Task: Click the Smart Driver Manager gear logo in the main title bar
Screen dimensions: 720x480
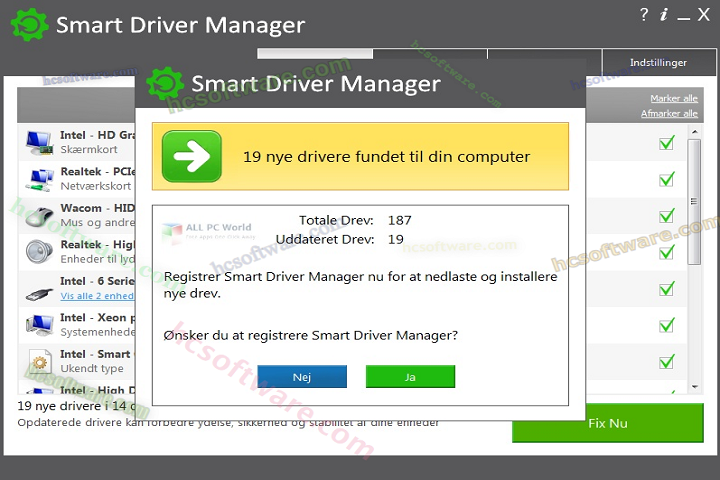Action: tap(29, 24)
